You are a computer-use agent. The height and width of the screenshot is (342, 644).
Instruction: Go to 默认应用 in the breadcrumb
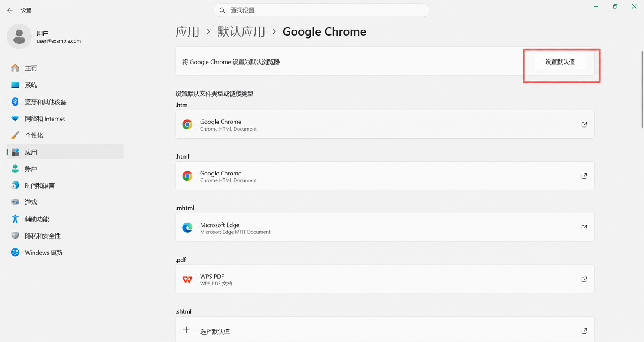click(x=241, y=31)
